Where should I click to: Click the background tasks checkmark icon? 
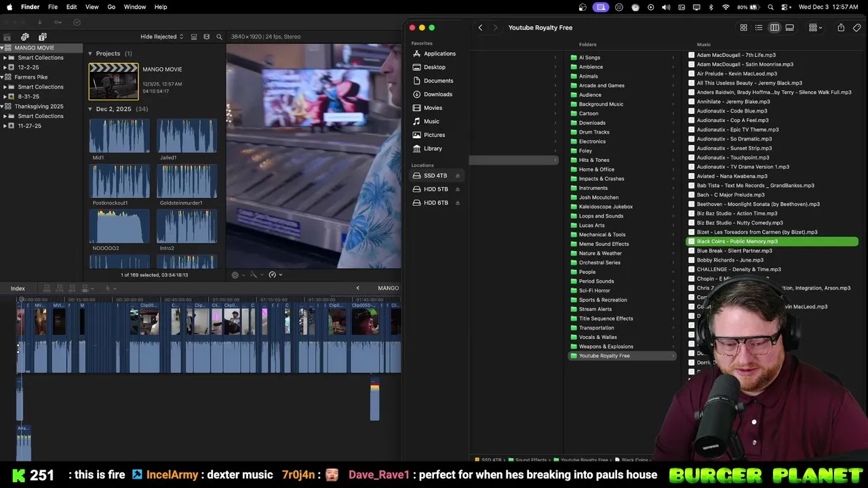click(x=77, y=22)
